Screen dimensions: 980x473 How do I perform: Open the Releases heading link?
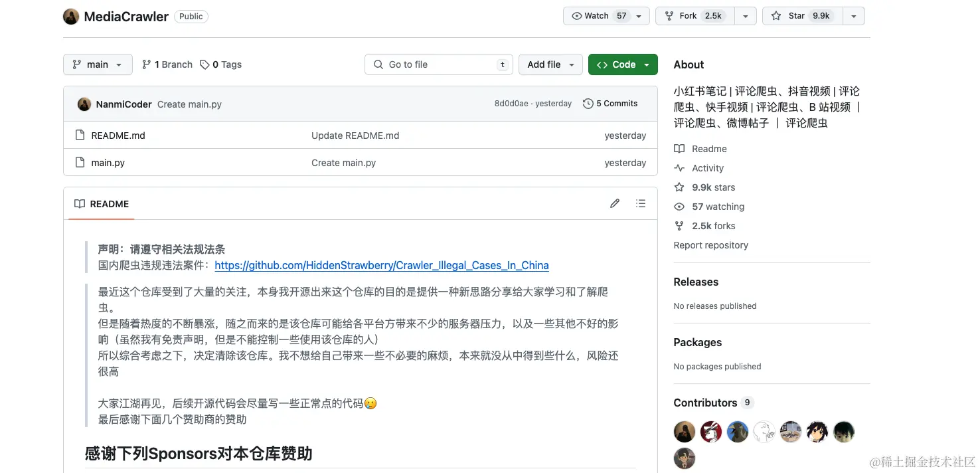[696, 282]
